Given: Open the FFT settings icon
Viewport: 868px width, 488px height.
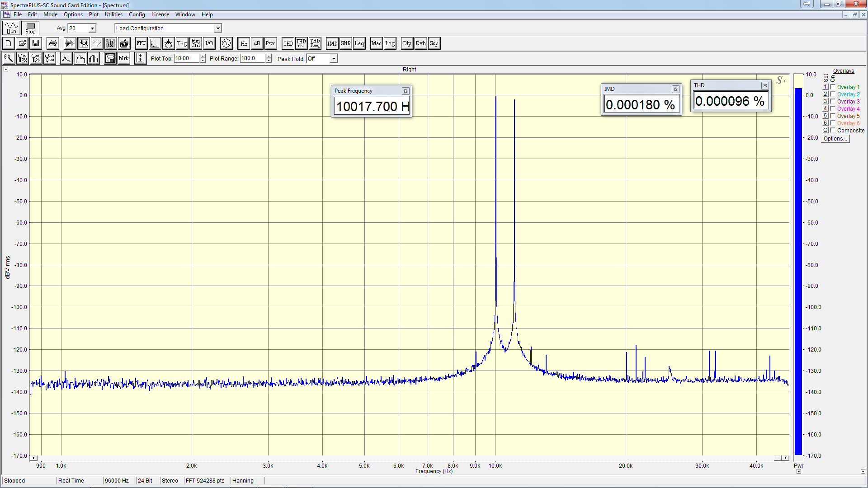Looking at the screenshot, I should point(141,43).
